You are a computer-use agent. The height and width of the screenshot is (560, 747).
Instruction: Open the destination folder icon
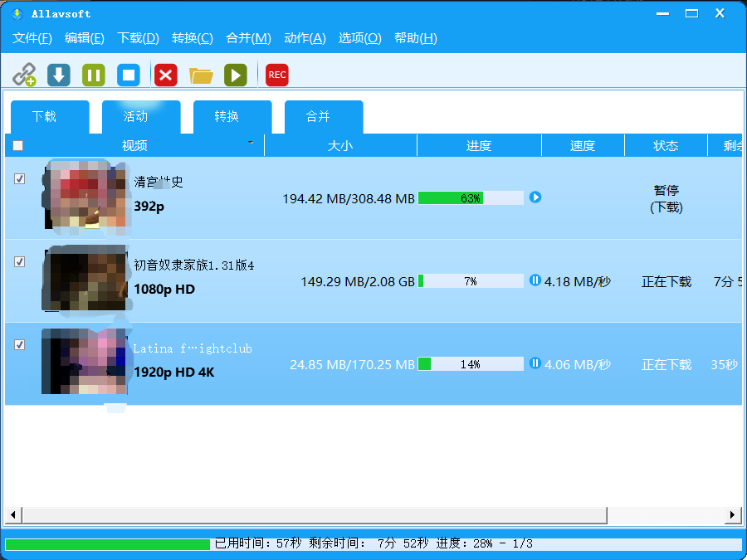201,75
